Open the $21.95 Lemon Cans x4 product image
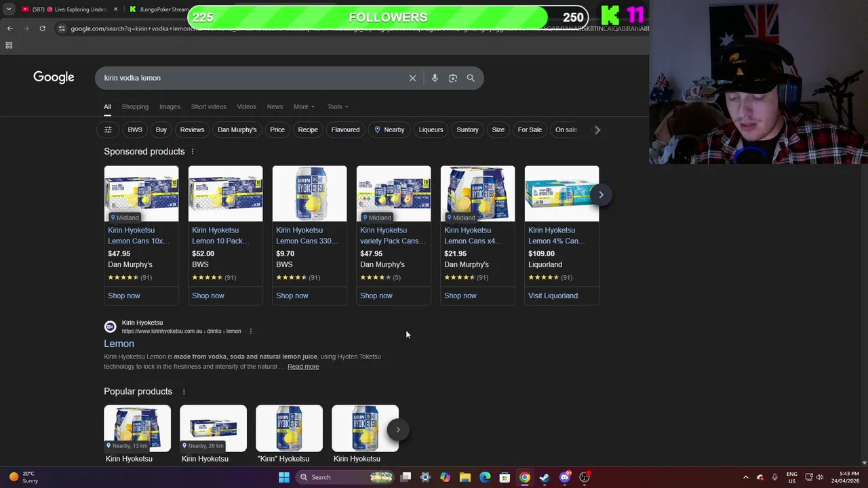Screen dimensions: 868x488 tap(477, 194)
